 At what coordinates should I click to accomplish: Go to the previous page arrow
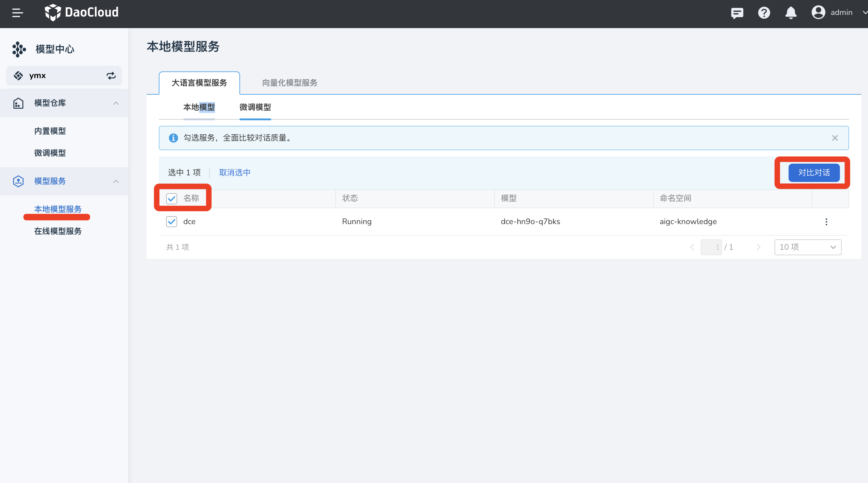pyautogui.click(x=692, y=247)
